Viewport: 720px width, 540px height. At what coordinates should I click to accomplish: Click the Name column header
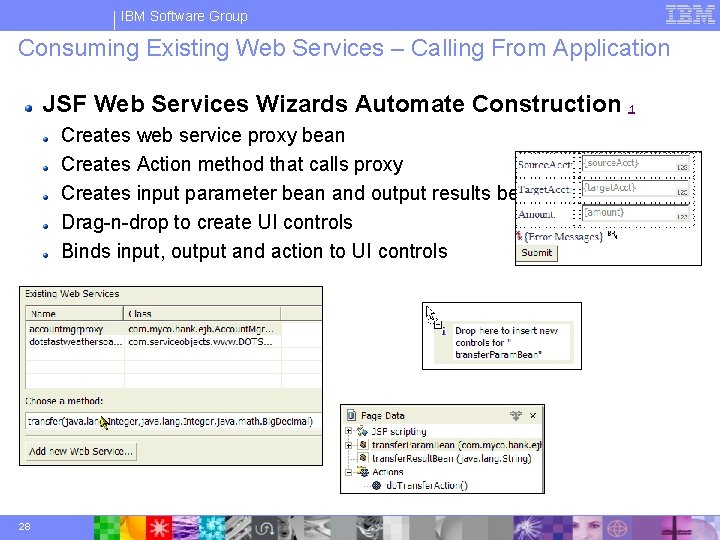click(x=74, y=314)
